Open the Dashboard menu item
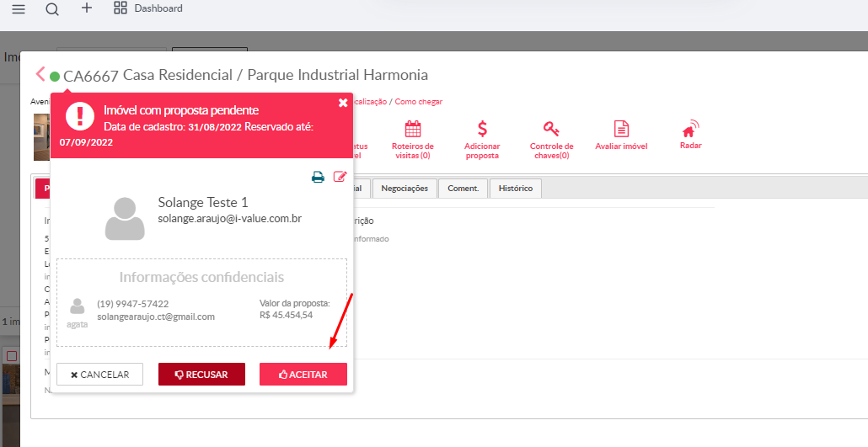 point(147,8)
